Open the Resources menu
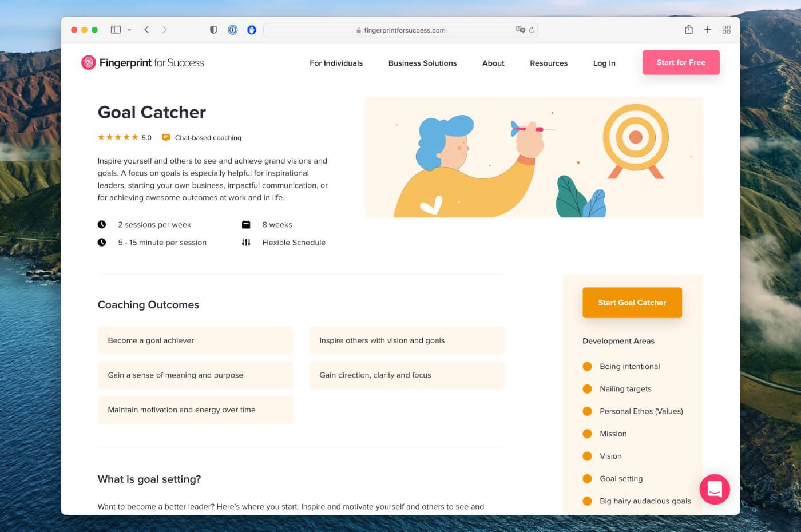This screenshot has width=801, height=532. click(x=549, y=63)
